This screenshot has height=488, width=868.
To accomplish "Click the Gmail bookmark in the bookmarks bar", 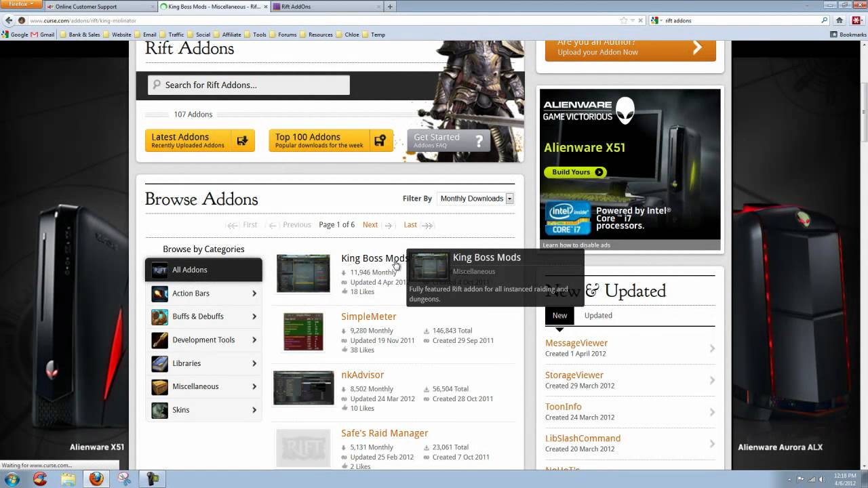I will (42, 35).
